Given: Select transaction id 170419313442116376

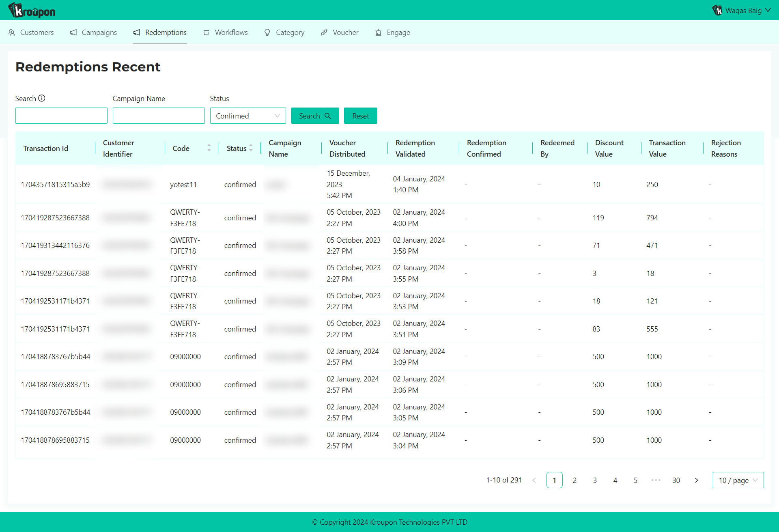Looking at the screenshot, I should tap(55, 245).
